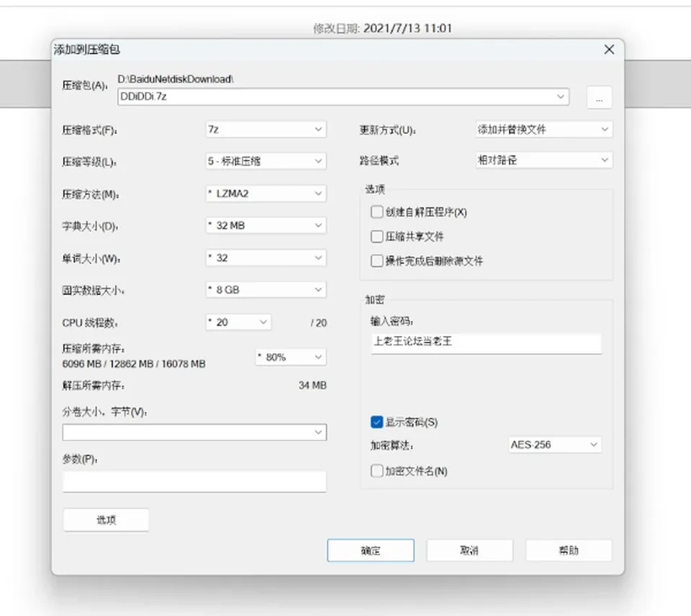Expand the archive name DDiDDi.7z dropdown
This screenshot has height=616, width=691.
(561, 96)
